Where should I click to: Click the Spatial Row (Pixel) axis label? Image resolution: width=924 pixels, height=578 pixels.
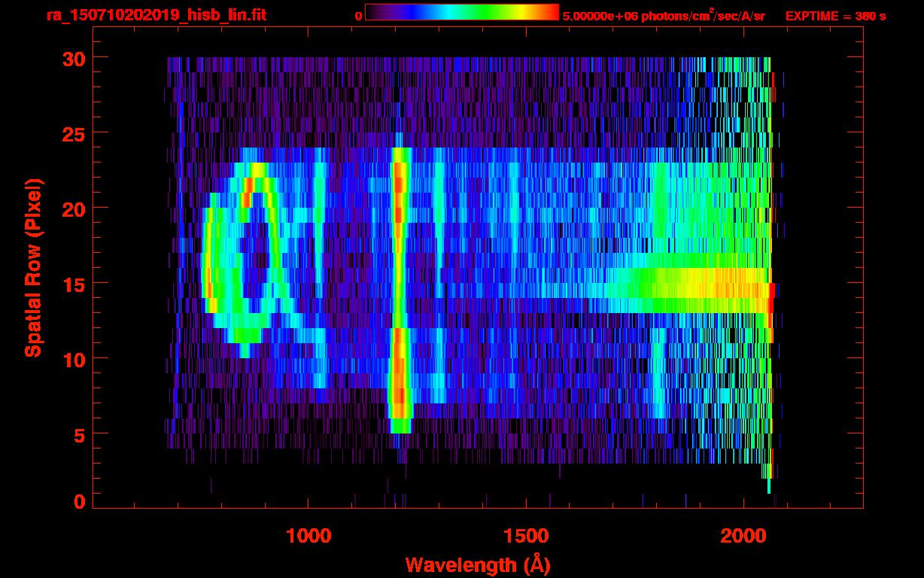(33, 268)
